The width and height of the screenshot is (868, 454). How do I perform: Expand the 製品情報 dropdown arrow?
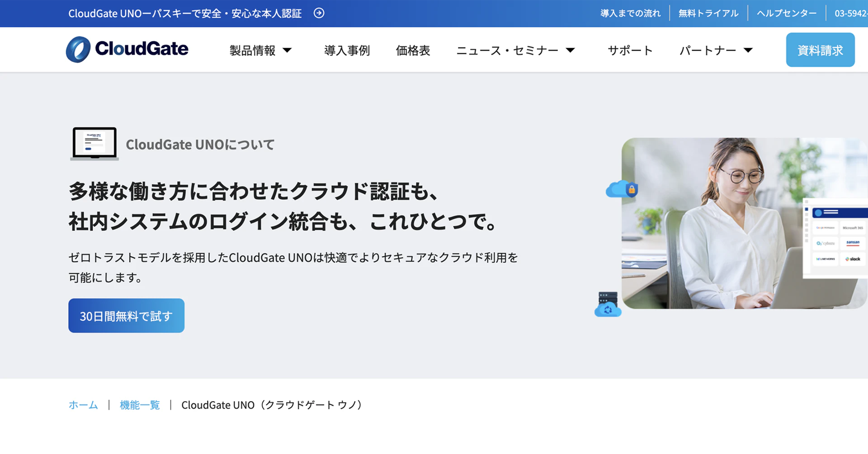click(287, 50)
